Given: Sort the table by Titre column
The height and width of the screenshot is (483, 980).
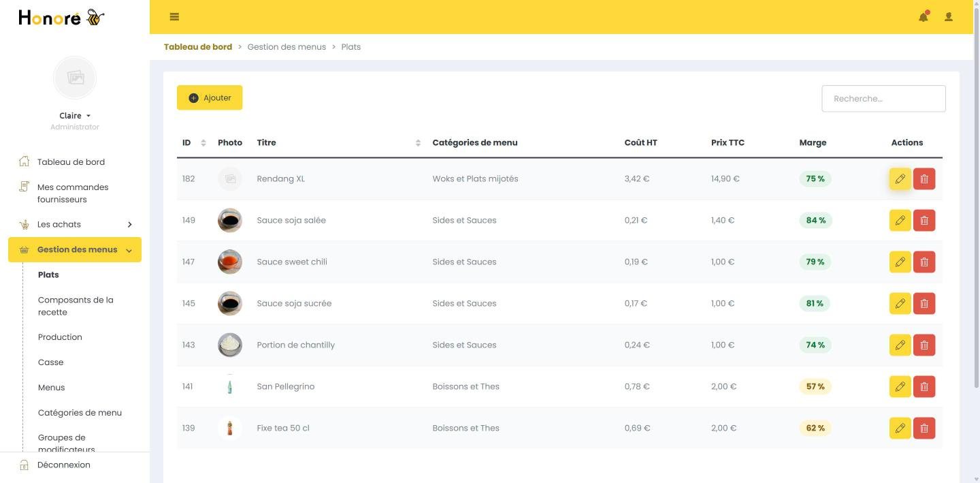Looking at the screenshot, I should [338, 142].
